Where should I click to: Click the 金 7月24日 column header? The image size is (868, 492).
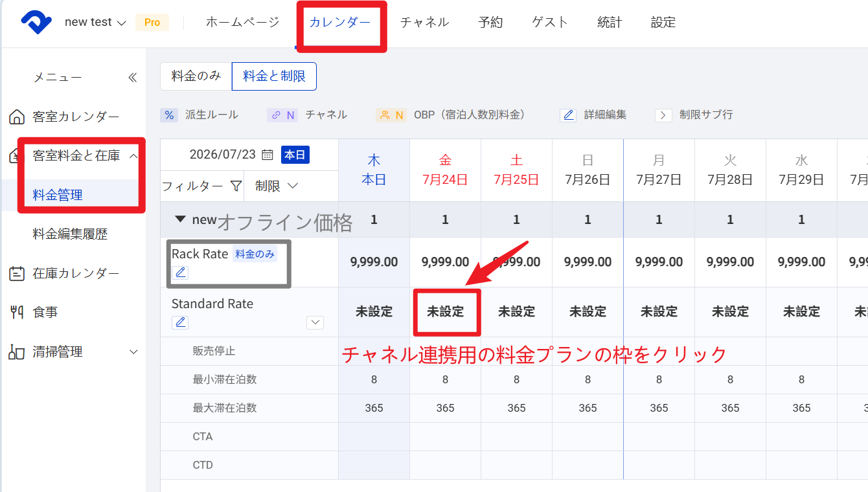point(446,170)
